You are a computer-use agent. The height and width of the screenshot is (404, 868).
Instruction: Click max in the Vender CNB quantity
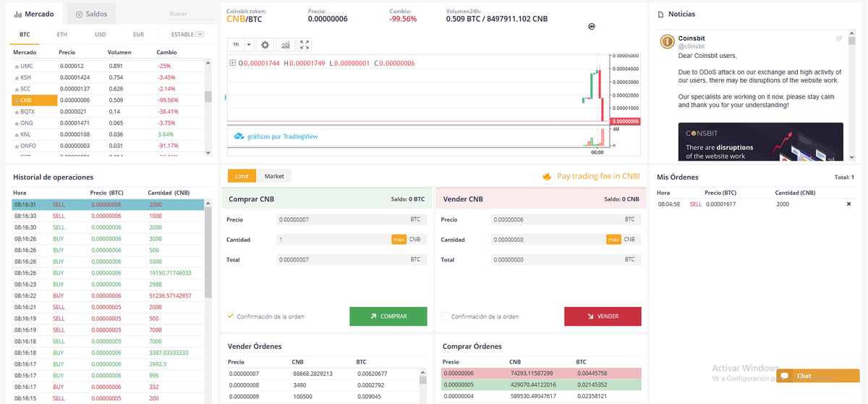click(x=614, y=240)
